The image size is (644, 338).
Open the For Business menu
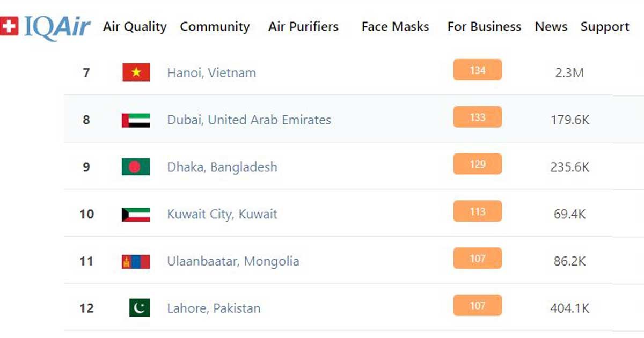tap(484, 27)
